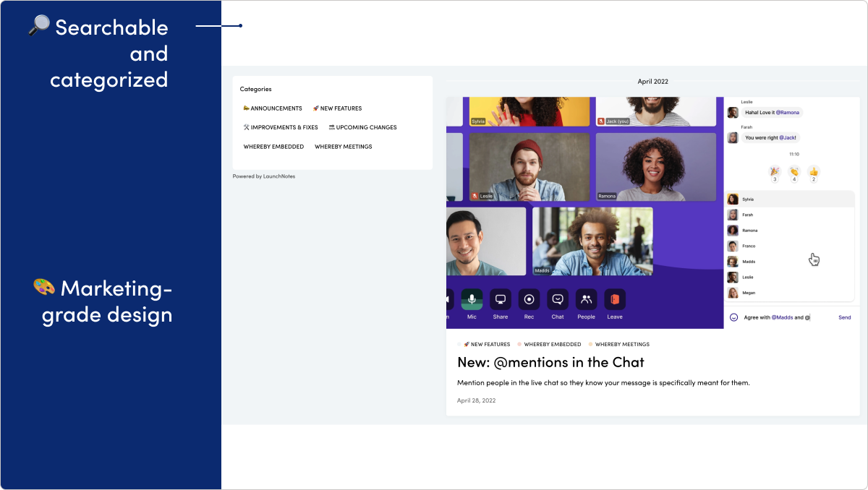The width and height of the screenshot is (868, 490).
Task: Click the Rec recording icon
Action: tap(529, 299)
